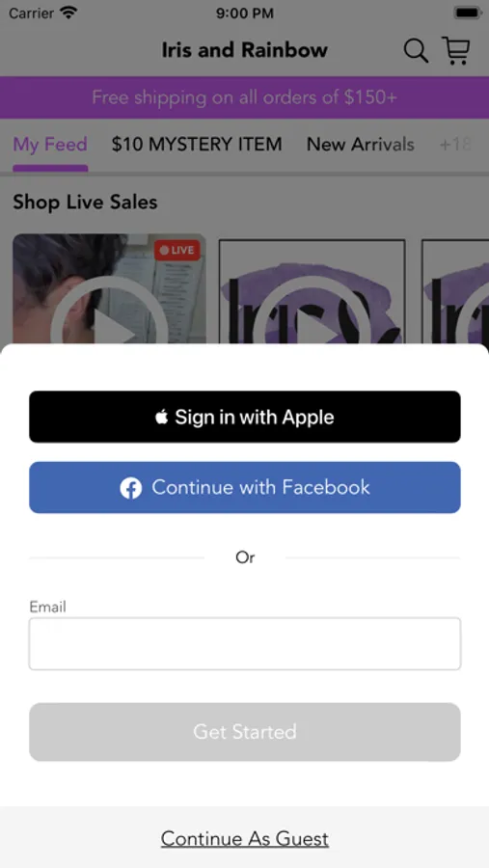
Task: Open the search magnifier icon
Action: (x=416, y=51)
